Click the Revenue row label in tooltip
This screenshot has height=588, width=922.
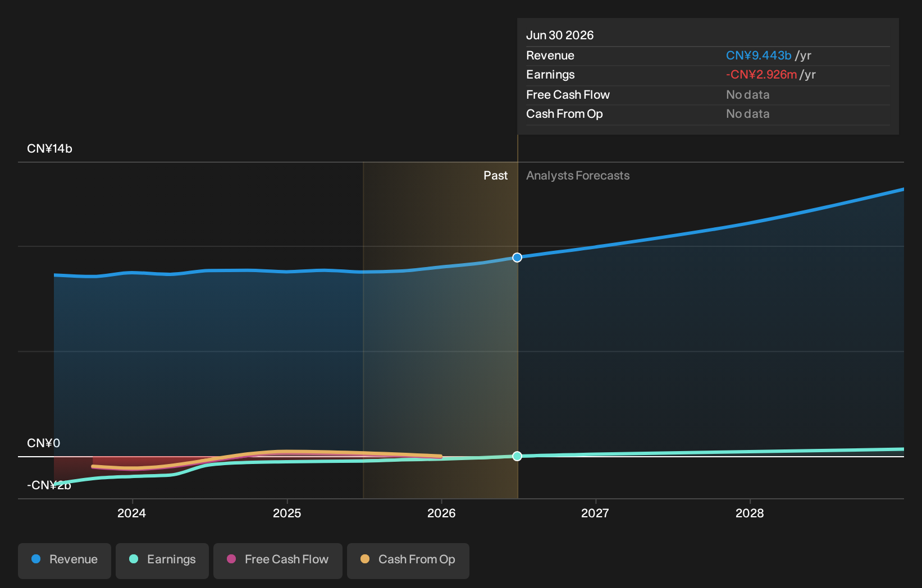[x=550, y=56]
